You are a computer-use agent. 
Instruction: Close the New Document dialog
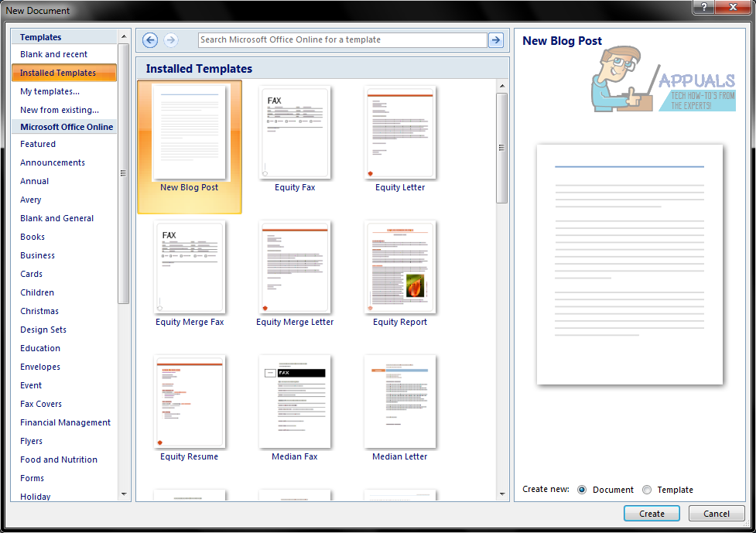[x=733, y=7]
